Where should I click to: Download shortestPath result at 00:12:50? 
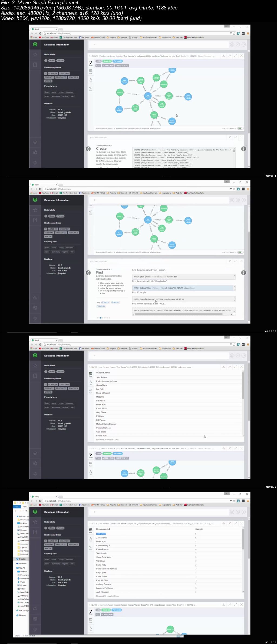point(224,605)
